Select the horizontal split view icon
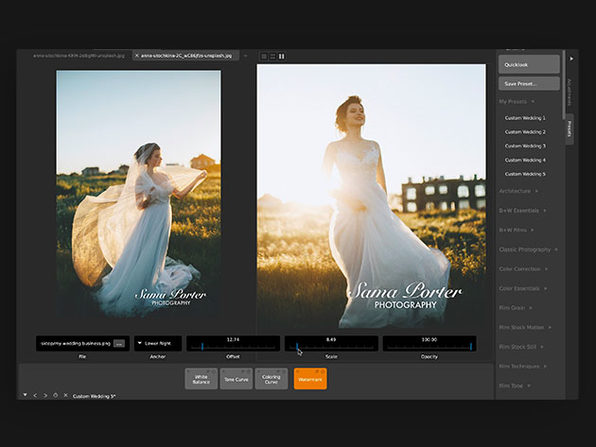The image size is (596, 447). [x=273, y=56]
